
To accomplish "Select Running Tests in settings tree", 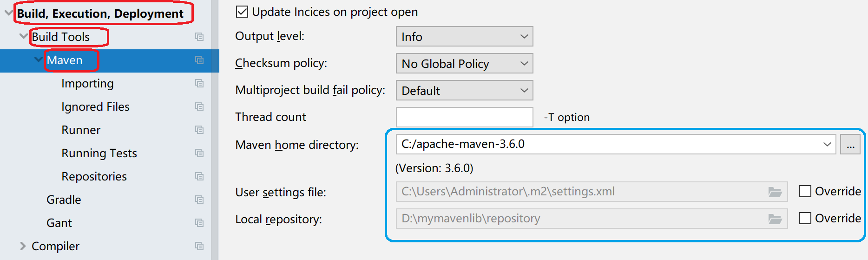I will [x=99, y=153].
